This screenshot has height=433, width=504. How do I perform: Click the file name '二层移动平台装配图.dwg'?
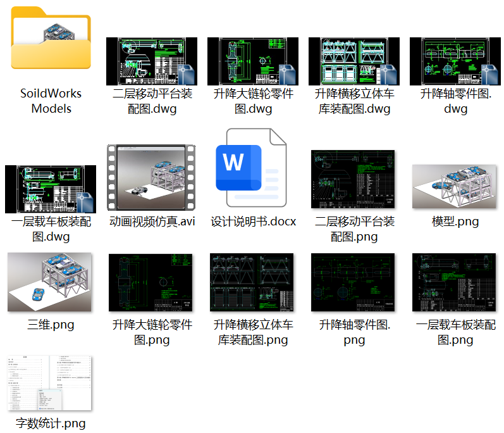(152, 101)
